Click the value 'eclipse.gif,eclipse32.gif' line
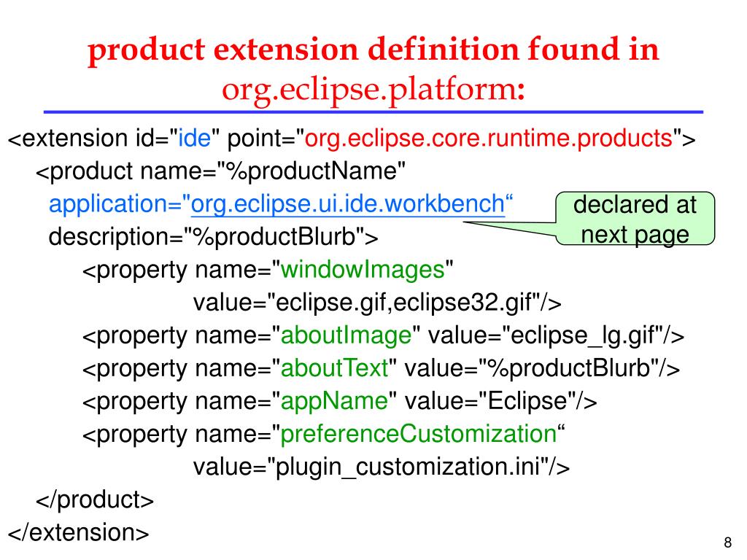747x560 pixels. [377, 303]
